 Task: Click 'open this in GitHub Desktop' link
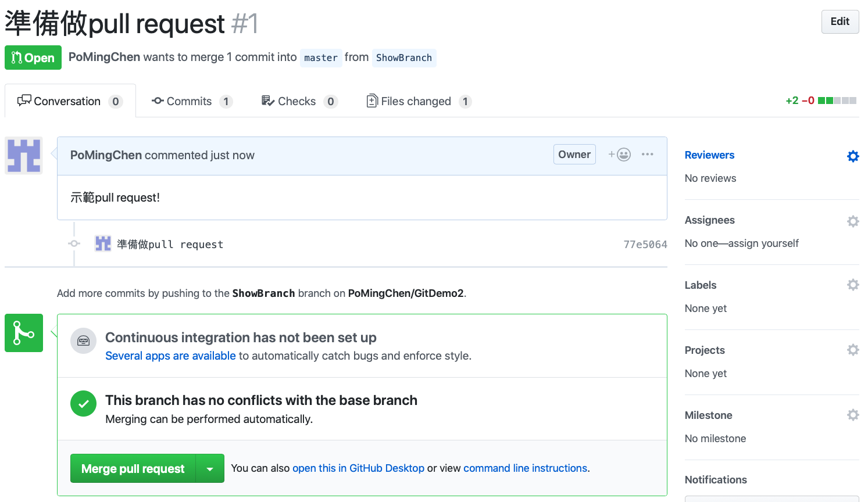pyautogui.click(x=358, y=468)
